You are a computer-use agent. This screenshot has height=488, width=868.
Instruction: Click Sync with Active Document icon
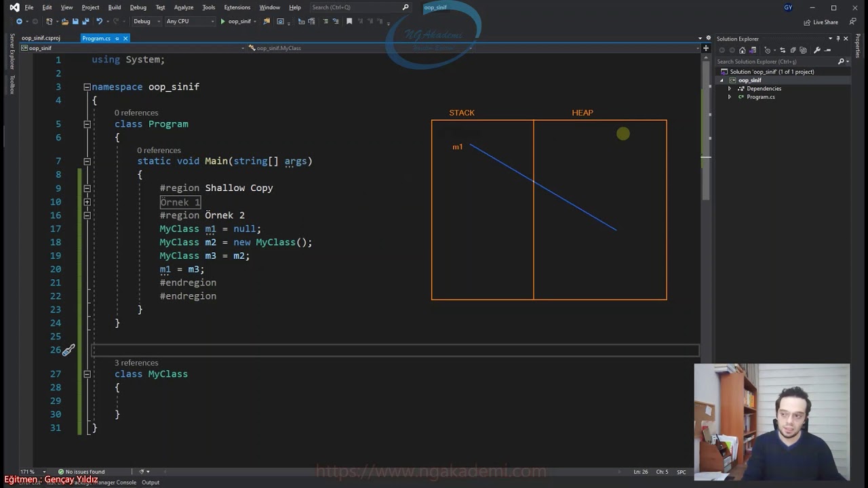click(x=783, y=50)
